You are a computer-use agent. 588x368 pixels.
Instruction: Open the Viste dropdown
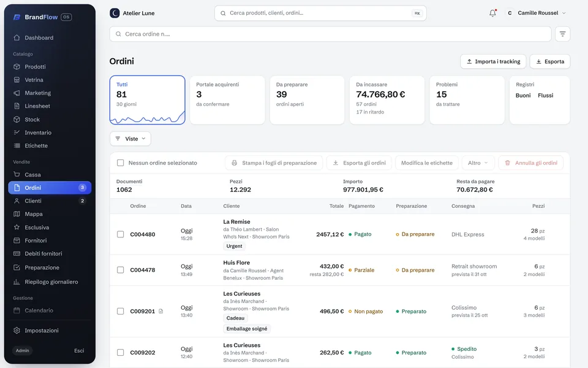[x=130, y=139]
